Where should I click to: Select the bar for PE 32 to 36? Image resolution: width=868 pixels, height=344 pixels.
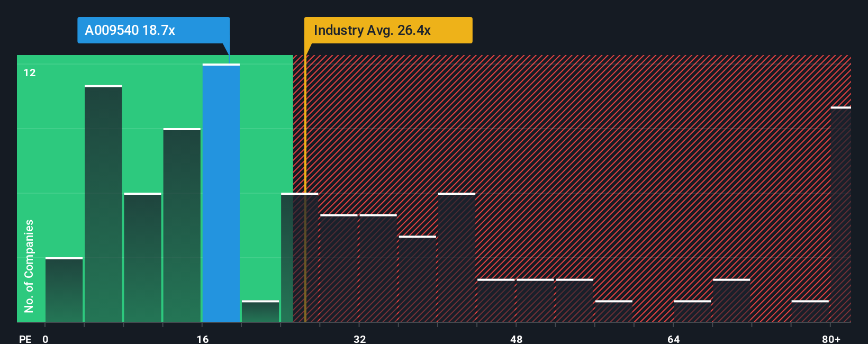pyautogui.click(x=378, y=268)
